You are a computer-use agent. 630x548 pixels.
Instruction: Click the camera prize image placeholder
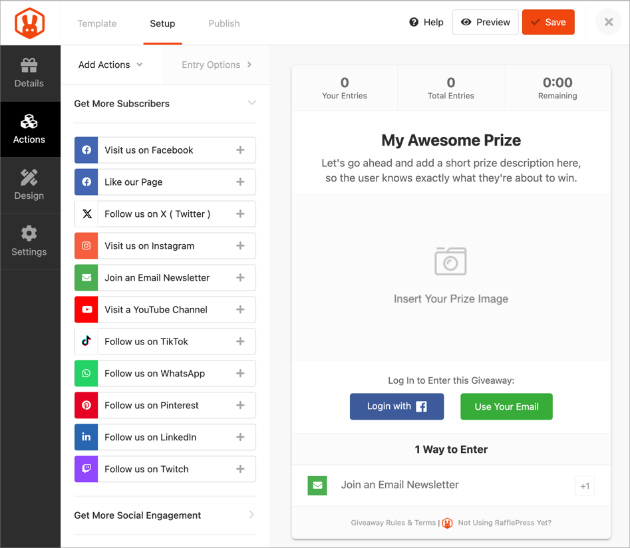(x=450, y=262)
